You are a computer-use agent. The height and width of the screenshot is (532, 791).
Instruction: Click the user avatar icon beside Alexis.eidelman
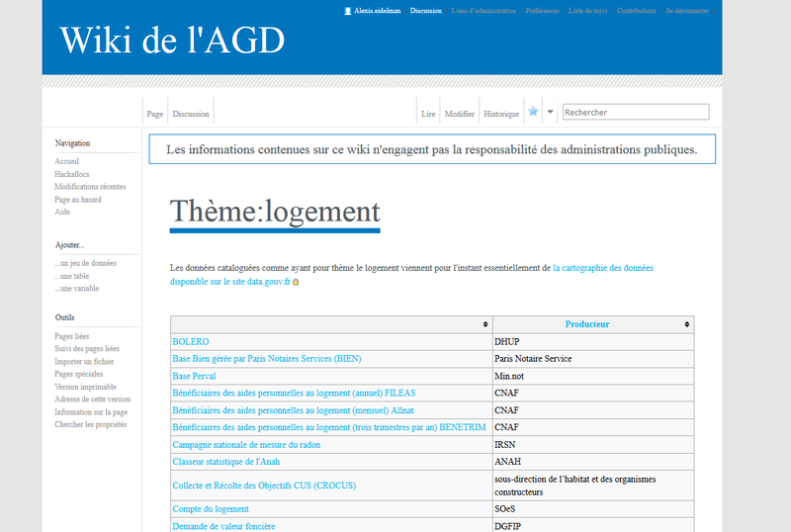coord(347,11)
